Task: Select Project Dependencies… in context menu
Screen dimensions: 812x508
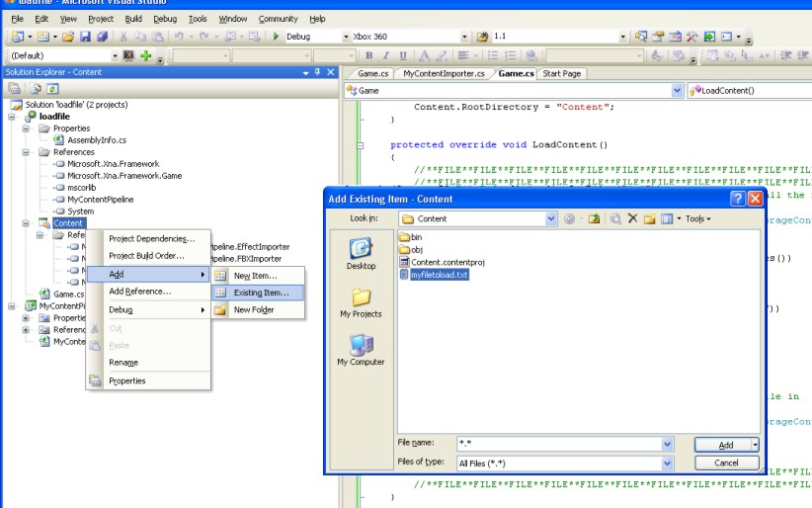Action: tap(151, 238)
